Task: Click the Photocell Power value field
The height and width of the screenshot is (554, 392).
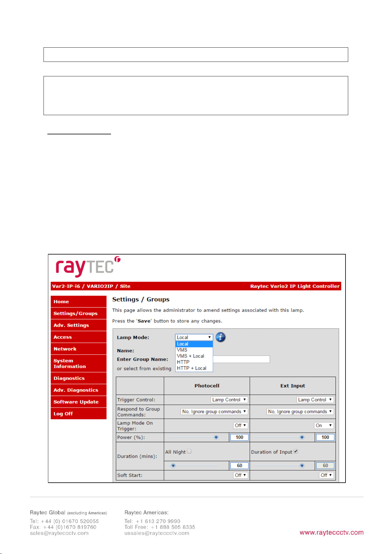Action: coord(239,437)
